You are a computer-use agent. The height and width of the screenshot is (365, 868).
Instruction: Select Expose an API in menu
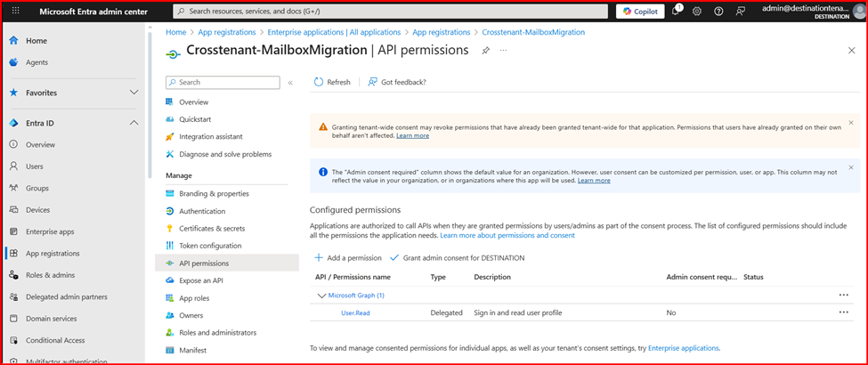point(200,280)
